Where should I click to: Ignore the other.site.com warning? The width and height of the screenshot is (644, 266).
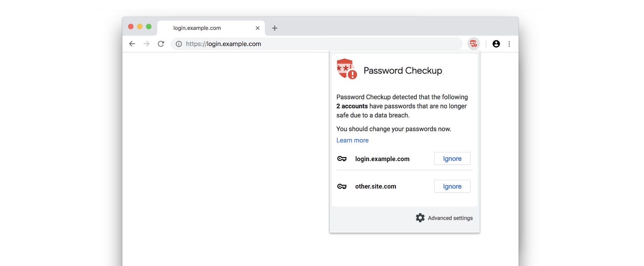pyautogui.click(x=452, y=186)
